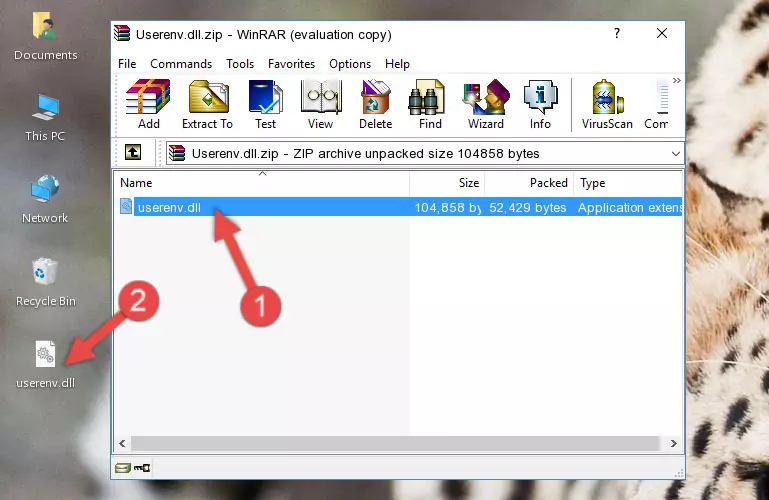Run VirusScan on the archive
This screenshot has width=769, height=500.
click(x=607, y=104)
